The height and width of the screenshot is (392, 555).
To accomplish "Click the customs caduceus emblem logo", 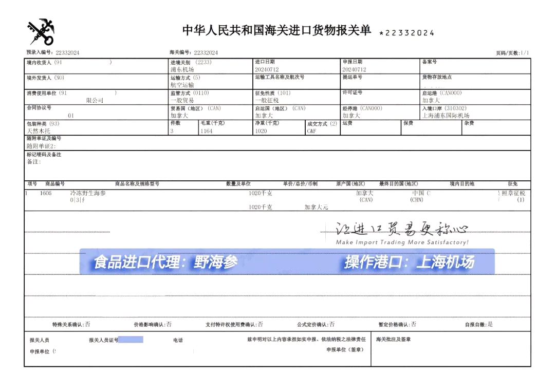I will click(x=40, y=31).
